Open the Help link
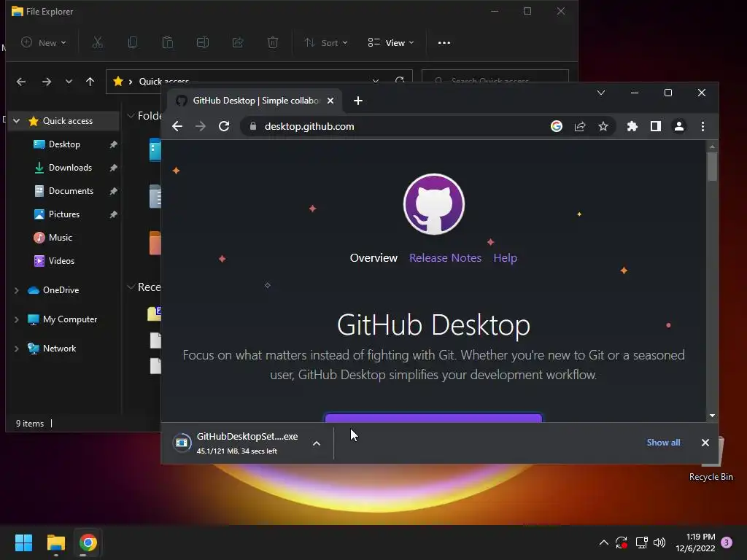The width and height of the screenshot is (747, 560). [x=505, y=258]
